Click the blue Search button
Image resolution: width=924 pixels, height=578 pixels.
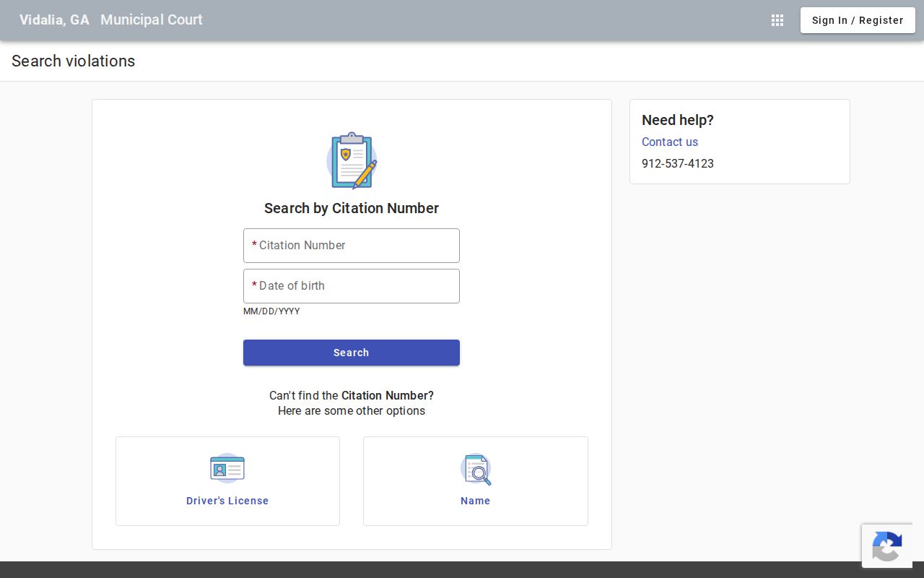[x=352, y=353]
